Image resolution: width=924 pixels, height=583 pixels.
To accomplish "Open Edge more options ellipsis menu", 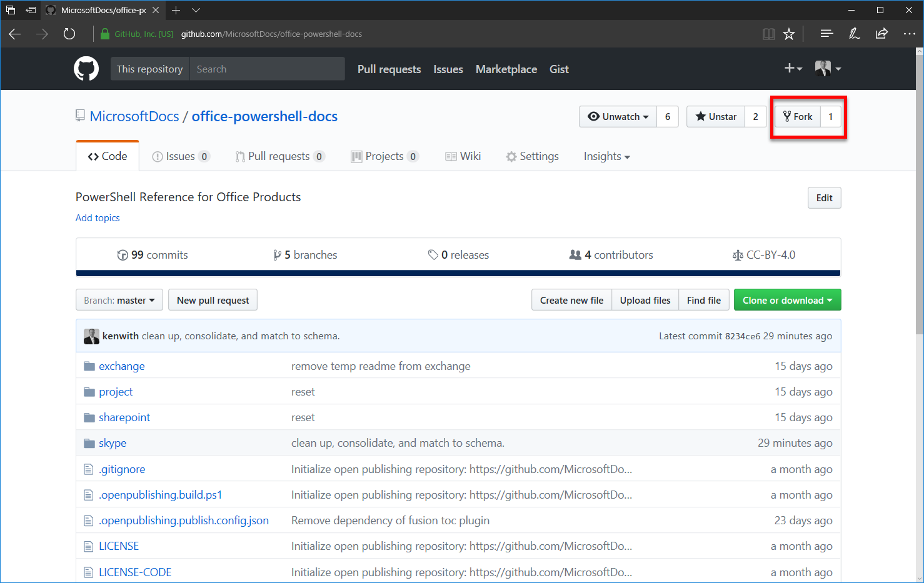I will click(x=910, y=34).
